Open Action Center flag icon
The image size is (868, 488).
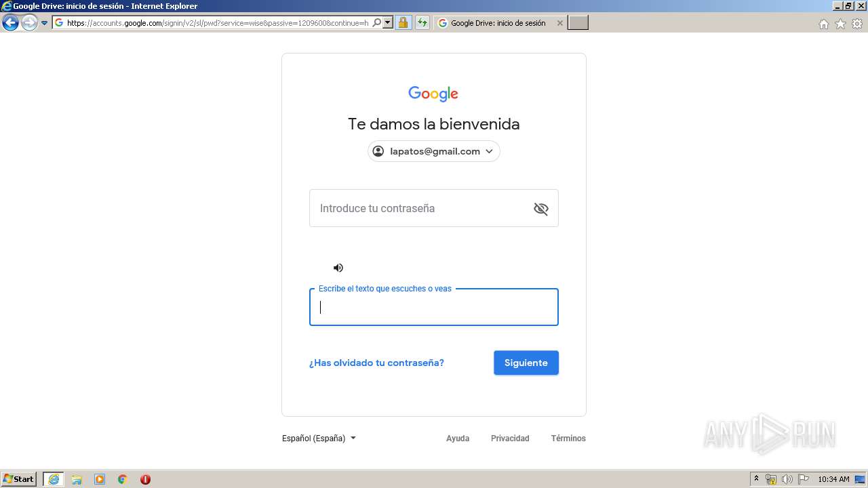[804, 479]
